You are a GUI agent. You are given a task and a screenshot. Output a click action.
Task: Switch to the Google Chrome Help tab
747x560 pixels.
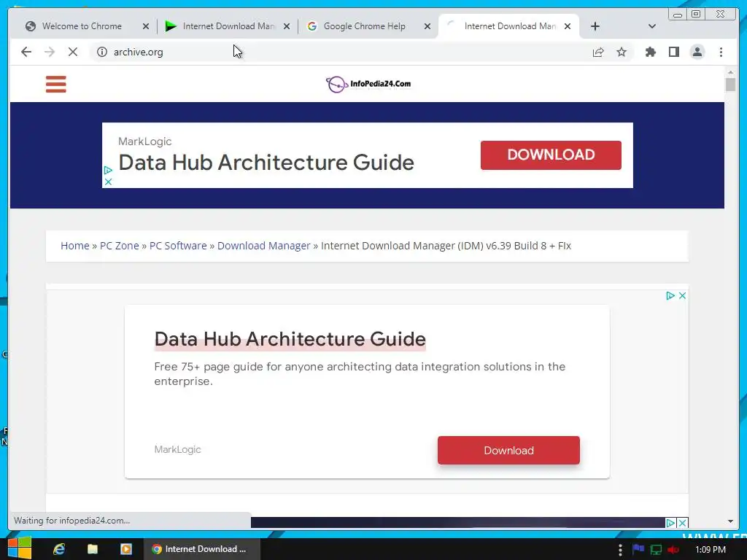(x=365, y=26)
